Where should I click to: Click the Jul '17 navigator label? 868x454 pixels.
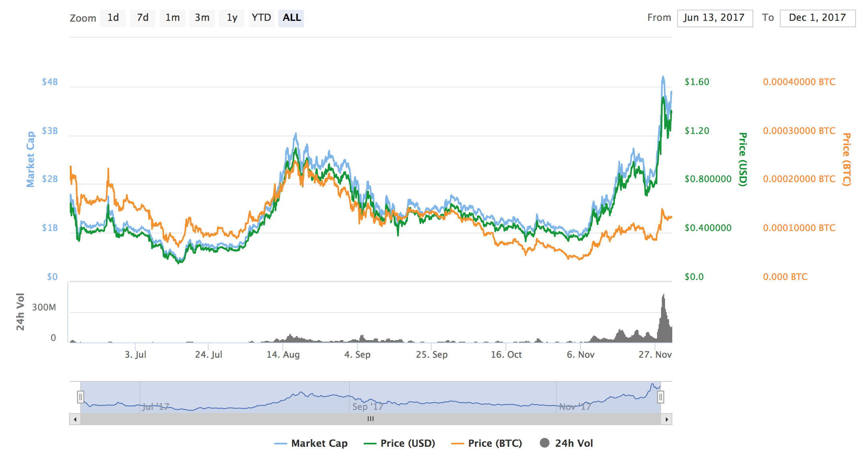pyautogui.click(x=156, y=407)
